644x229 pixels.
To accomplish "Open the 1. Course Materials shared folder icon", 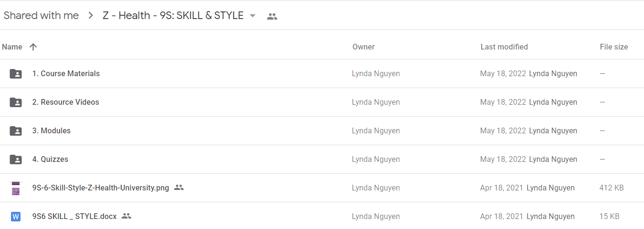I will pyautogui.click(x=16, y=74).
